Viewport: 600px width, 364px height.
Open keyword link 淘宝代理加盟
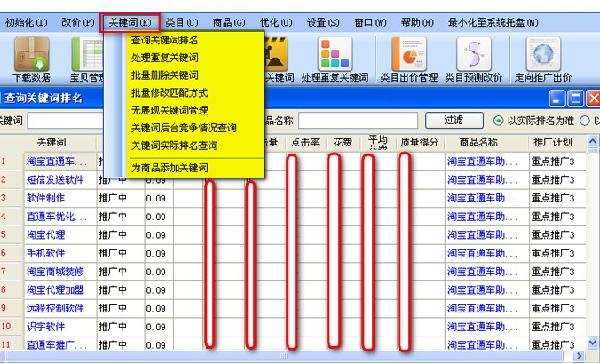coord(55,290)
